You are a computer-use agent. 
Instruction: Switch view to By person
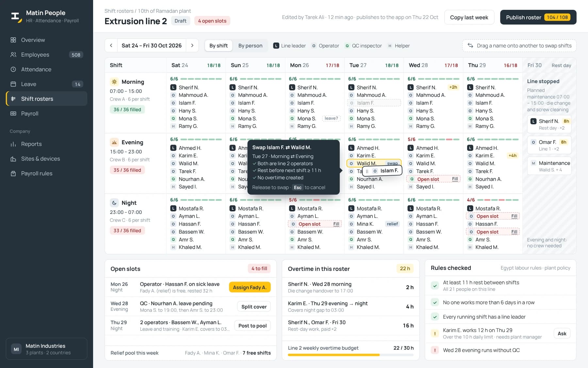click(250, 45)
